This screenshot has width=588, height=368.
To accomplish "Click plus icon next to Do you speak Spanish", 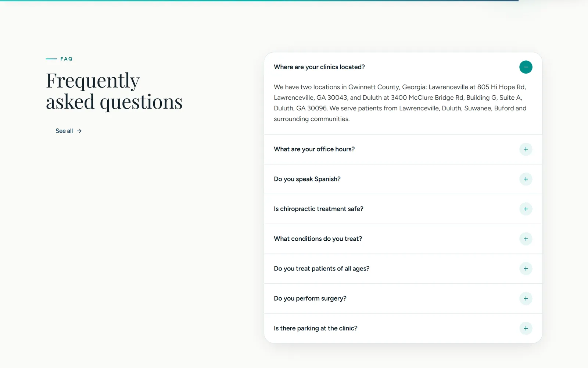I will [526, 179].
